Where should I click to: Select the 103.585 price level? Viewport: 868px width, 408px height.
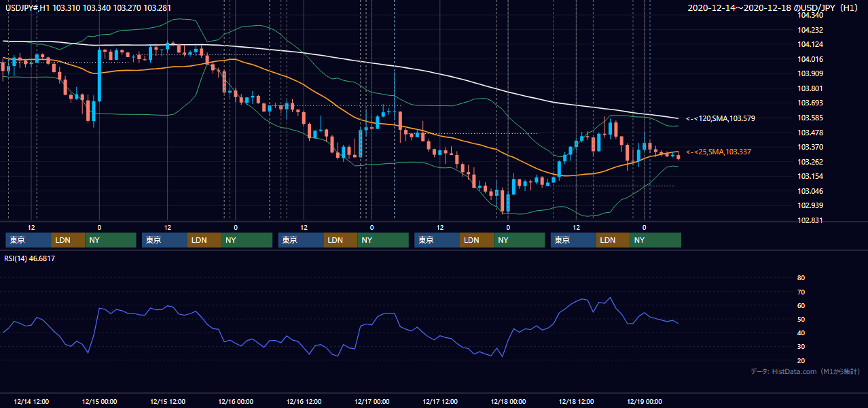coord(809,118)
